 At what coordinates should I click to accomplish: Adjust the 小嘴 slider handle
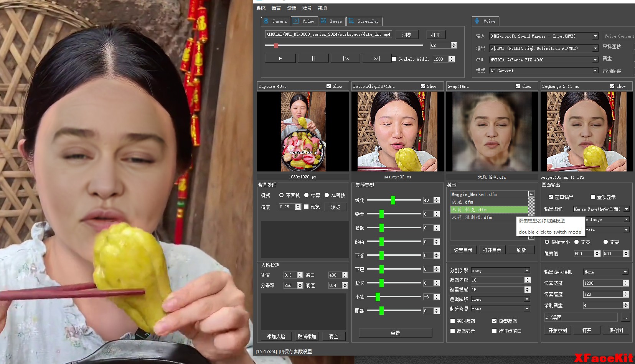(378, 296)
